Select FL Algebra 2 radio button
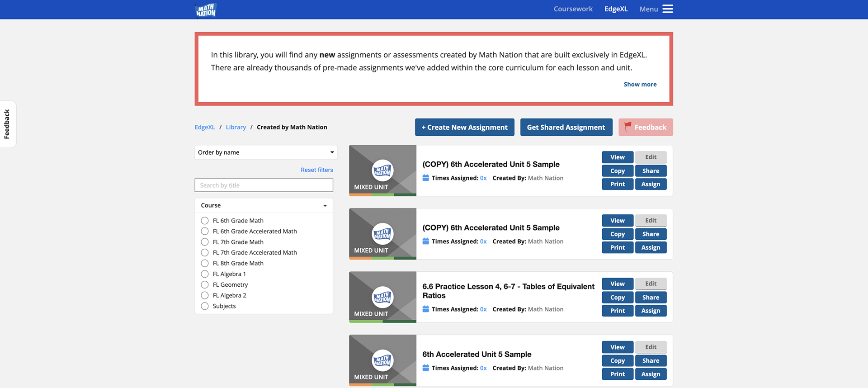Image resolution: width=868 pixels, height=388 pixels. pos(205,295)
